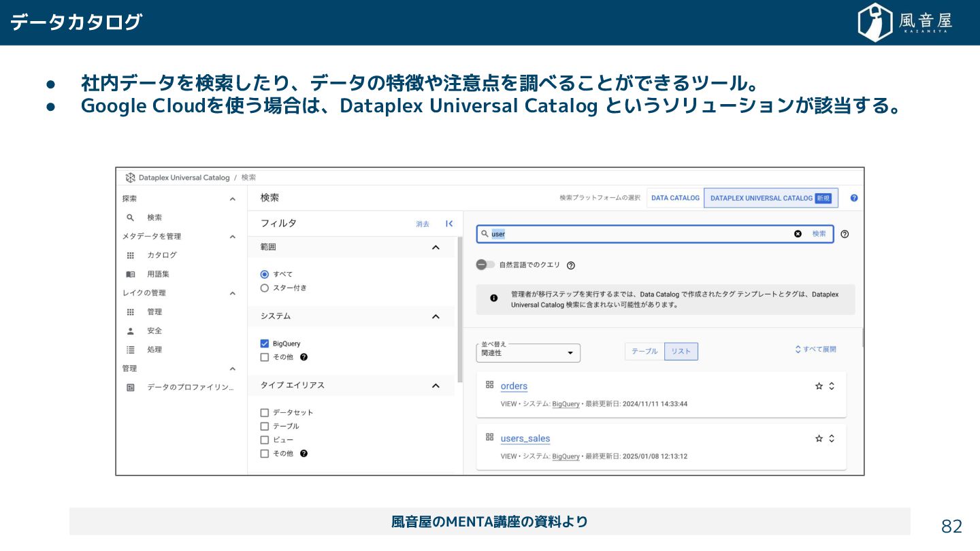
Task: Click the profiling icon beside データのプロファイリン
Action: pyautogui.click(x=131, y=387)
